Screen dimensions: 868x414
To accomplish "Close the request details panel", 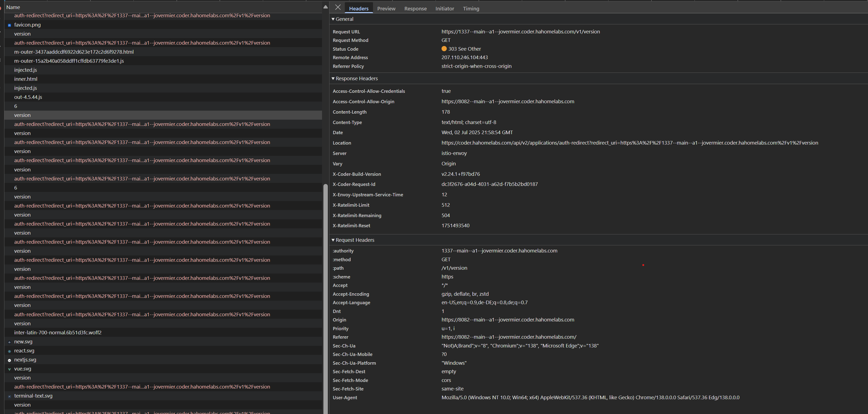I will (x=338, y=7).
